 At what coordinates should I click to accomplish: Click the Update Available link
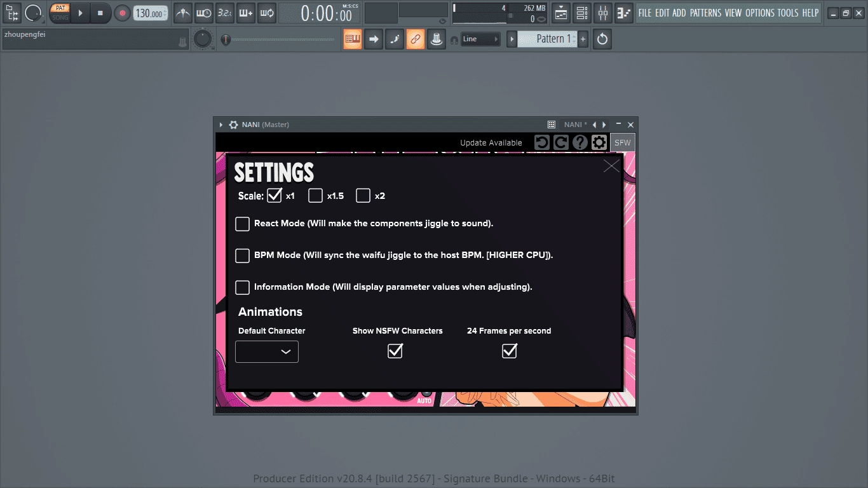click(x=491, y=143)
